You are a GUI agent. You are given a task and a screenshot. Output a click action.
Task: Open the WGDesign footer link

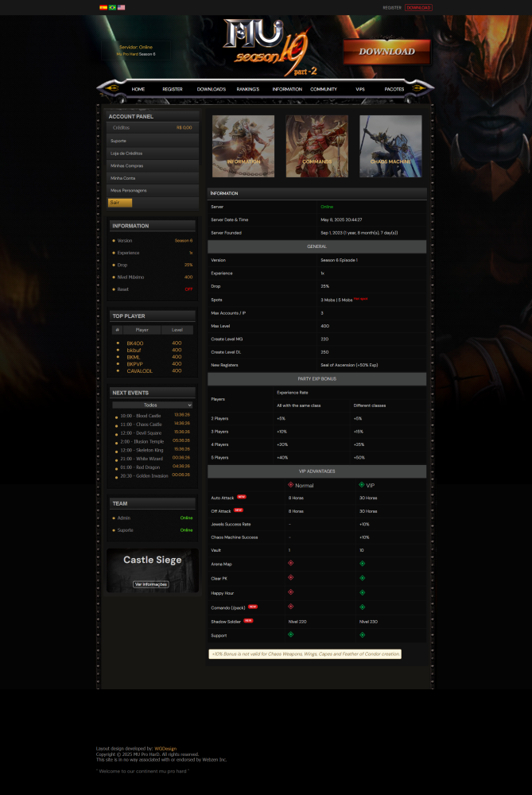tap(165, 748)
